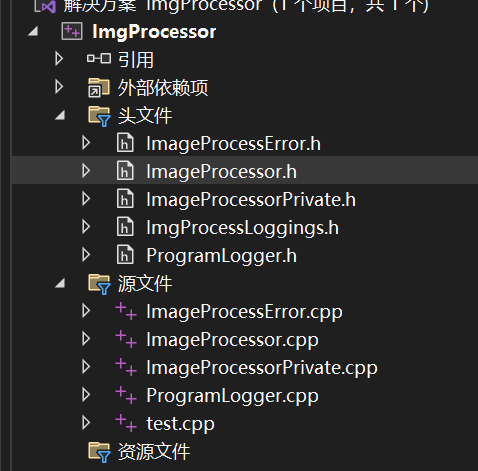Collapse the 头文件 folder
The image size is (478, 471).
tap(60, 115)
